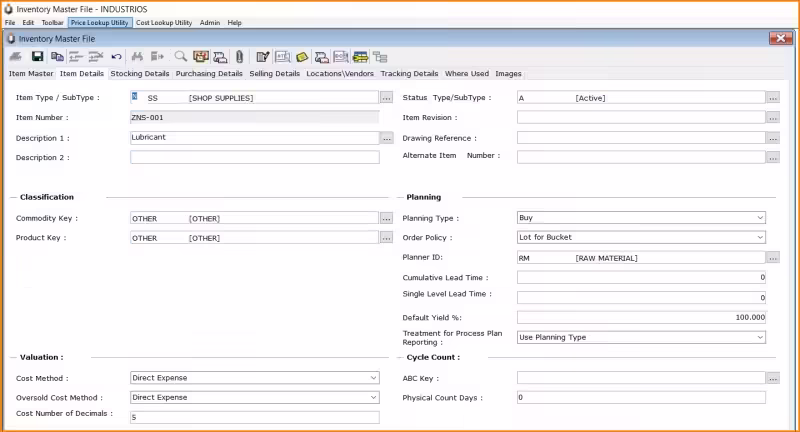Screen dimensions: 800x432
Task: Switch to the Purchasing Details tab
Action: tap(209, 73)
